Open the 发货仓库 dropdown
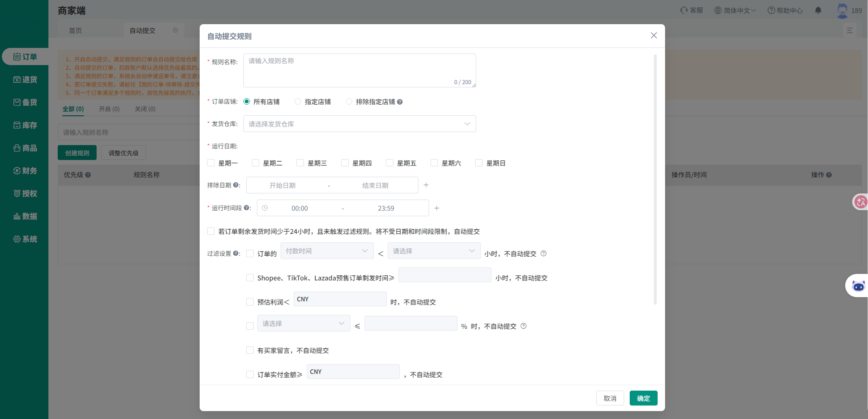 click(x=359, y=124)
